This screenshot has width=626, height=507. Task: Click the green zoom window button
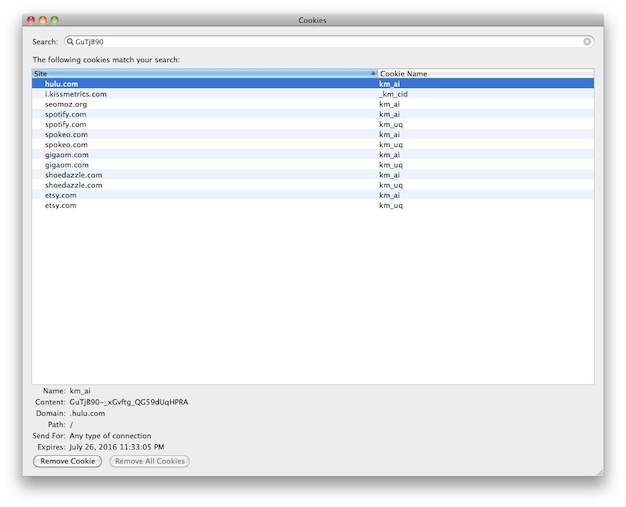[x=55, y=20]
